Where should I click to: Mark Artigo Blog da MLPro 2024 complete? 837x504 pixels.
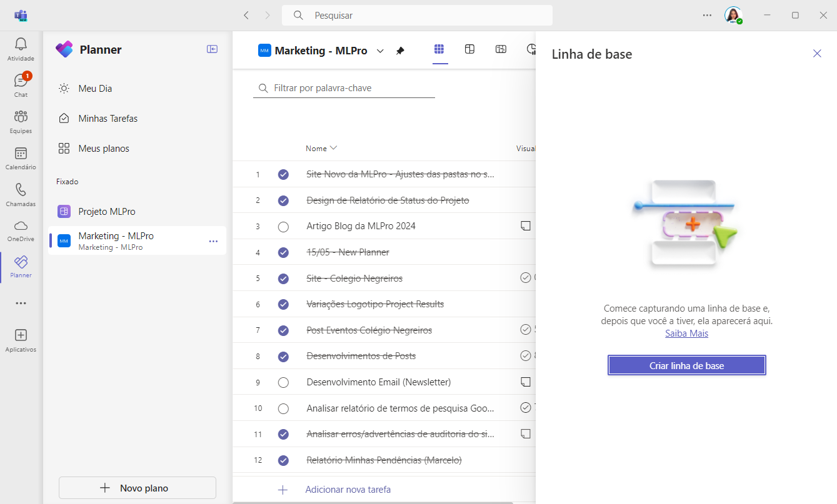click(x=283, y=227)
